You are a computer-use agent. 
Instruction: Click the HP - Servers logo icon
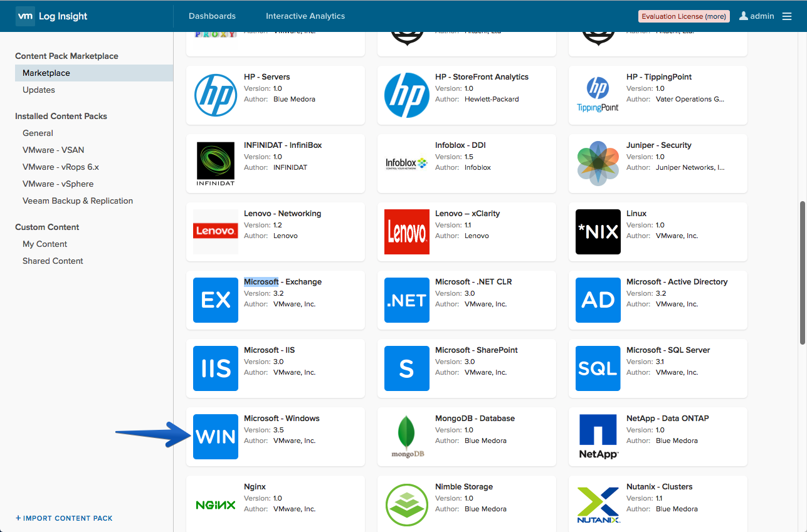coord(216,95)
